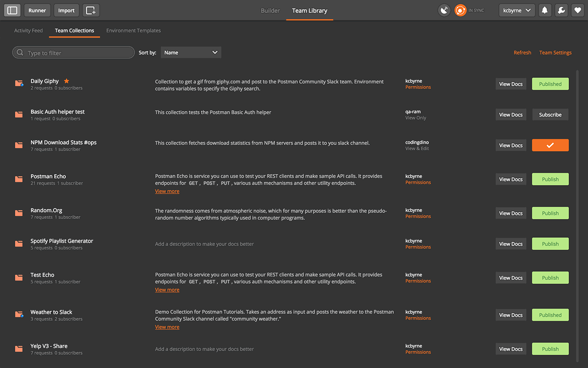Click the Interceptor satellite icon
The image size is (588, 368).
(x=444, y=10)
